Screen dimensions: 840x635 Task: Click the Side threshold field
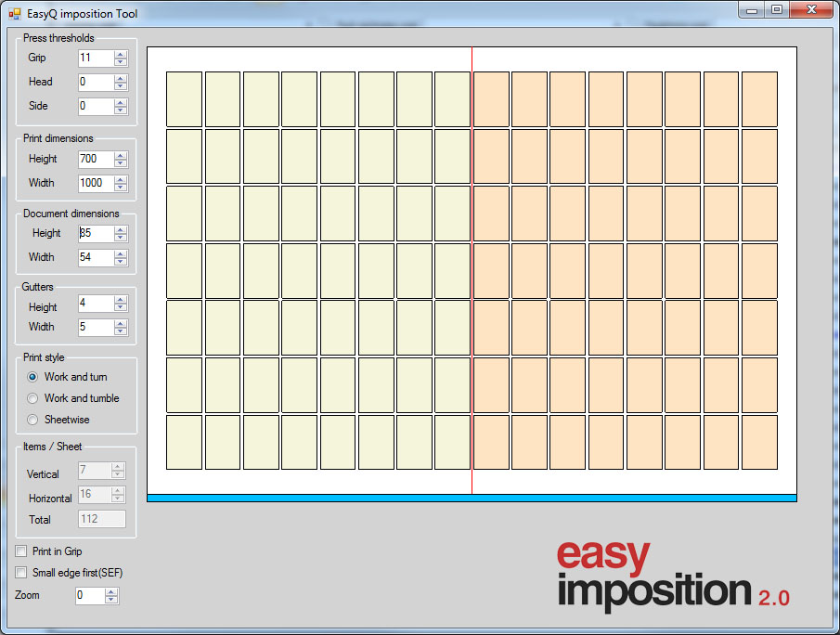(x=96, y=106)
